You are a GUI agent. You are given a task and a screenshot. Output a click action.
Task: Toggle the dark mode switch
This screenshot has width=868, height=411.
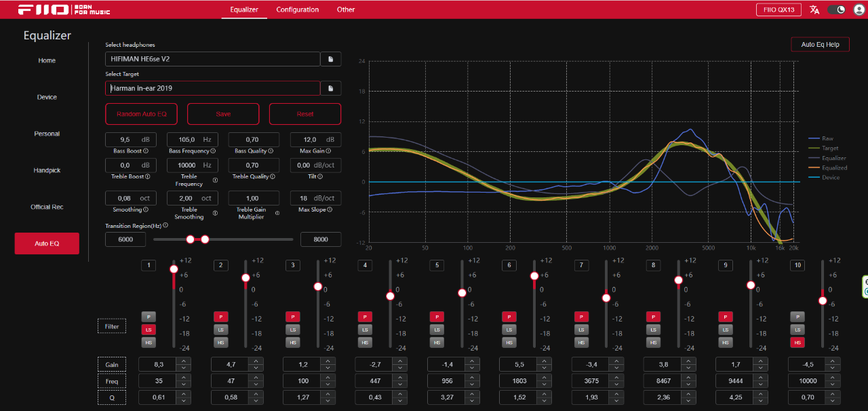click(836, 9)
